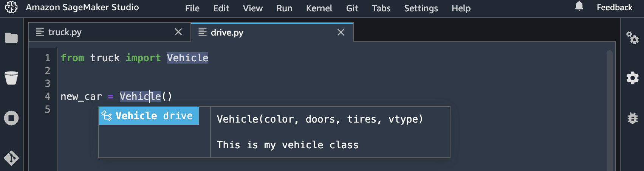Image resolution: width=644 pixels, height=171 pixels.
Task: Open the Git sidebar icon
Action: pos(11,158)
